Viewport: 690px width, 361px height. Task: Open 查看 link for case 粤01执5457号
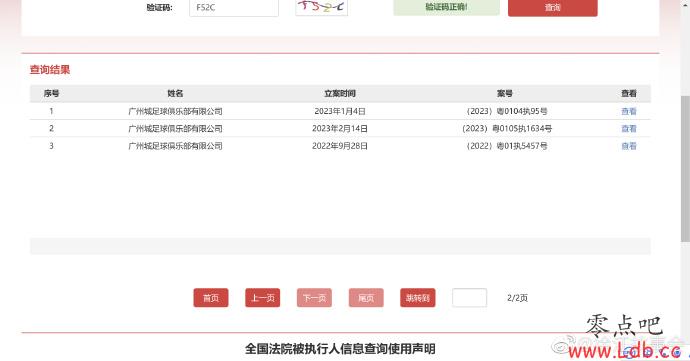coord(629,146)
